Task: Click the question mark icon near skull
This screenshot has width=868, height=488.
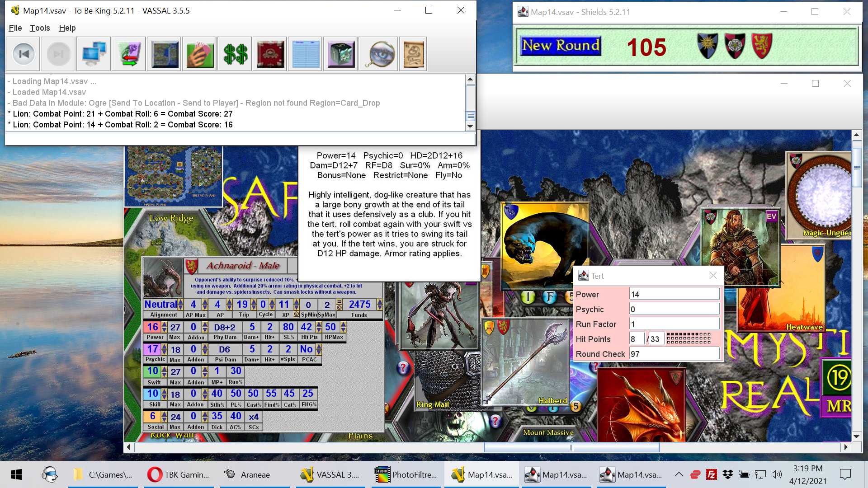Action: (x=495, y=422)
